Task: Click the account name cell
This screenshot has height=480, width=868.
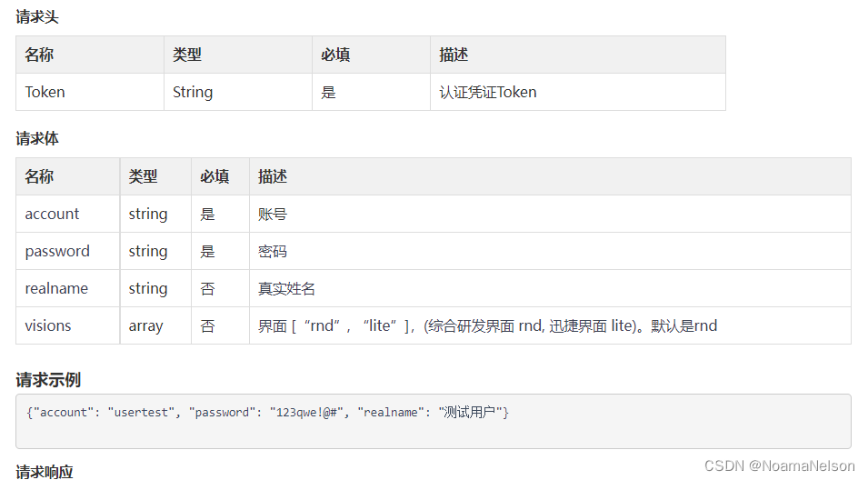Action: (x=67, y=214)
